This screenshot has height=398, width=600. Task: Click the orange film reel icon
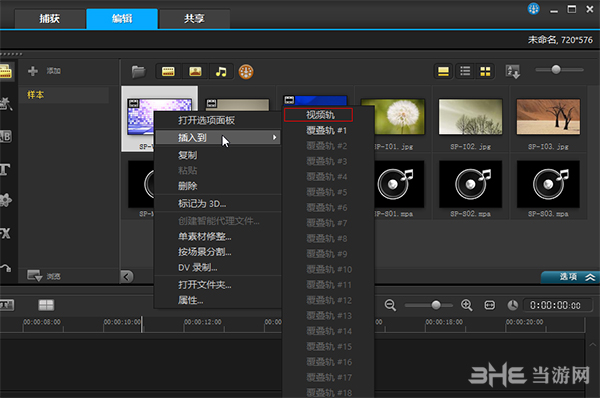(x=246, y=72)
